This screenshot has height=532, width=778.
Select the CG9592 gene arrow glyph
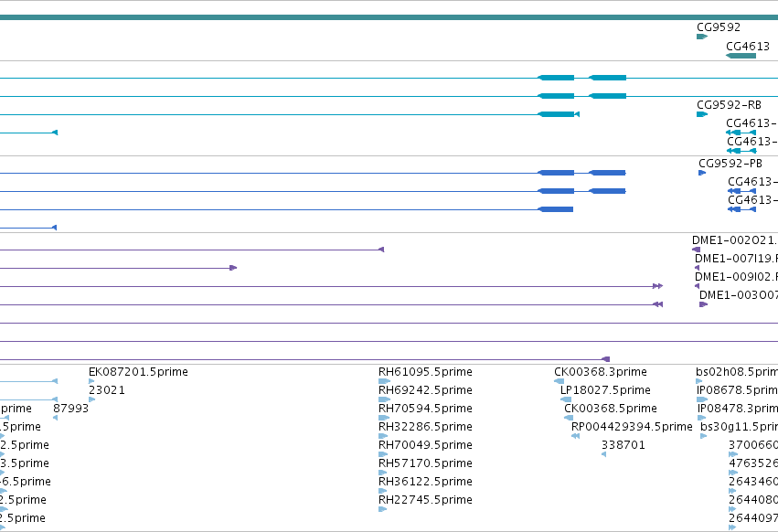701,37
